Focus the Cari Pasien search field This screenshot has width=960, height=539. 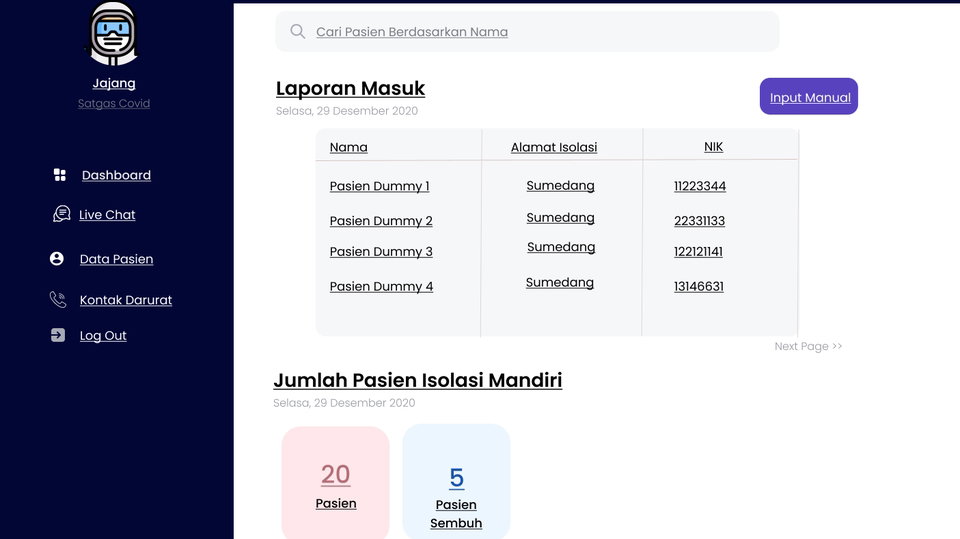pyautogui.click(x=527, y=31)
